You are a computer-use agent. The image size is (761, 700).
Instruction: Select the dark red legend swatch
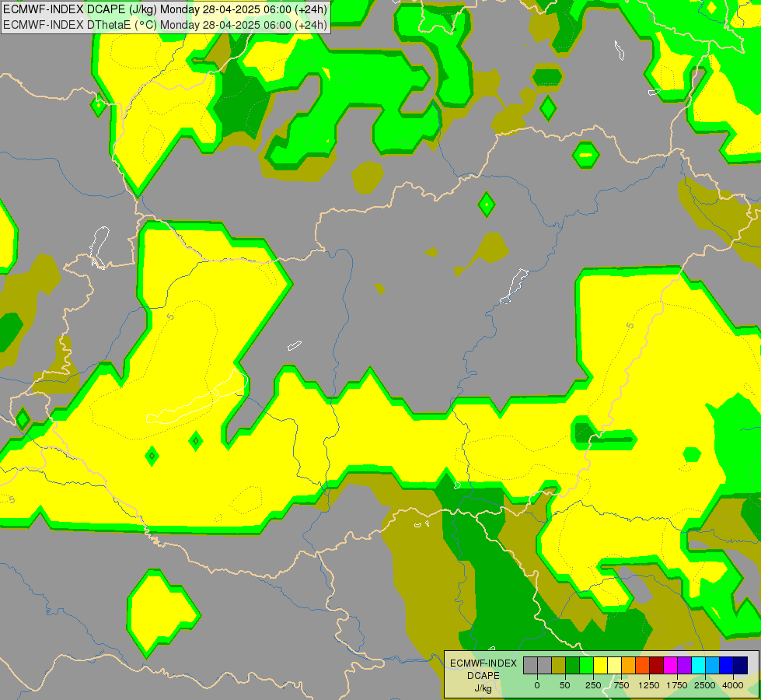[657, 665]
